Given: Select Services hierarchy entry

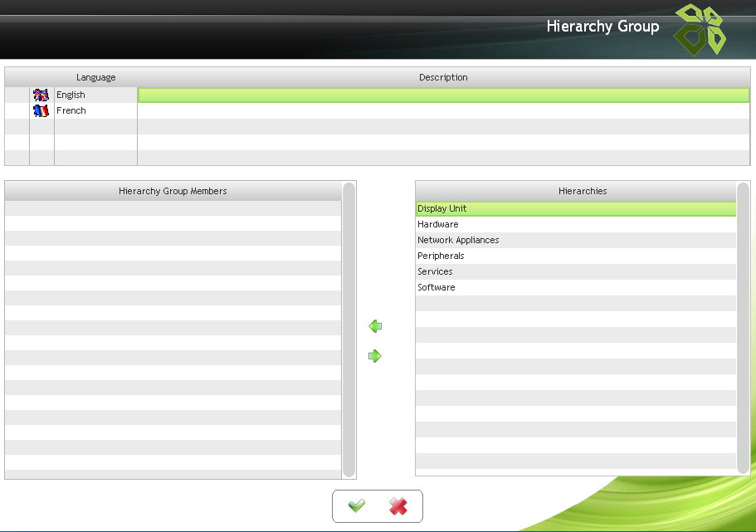Looking at the screenshot, I should (435, 271).
